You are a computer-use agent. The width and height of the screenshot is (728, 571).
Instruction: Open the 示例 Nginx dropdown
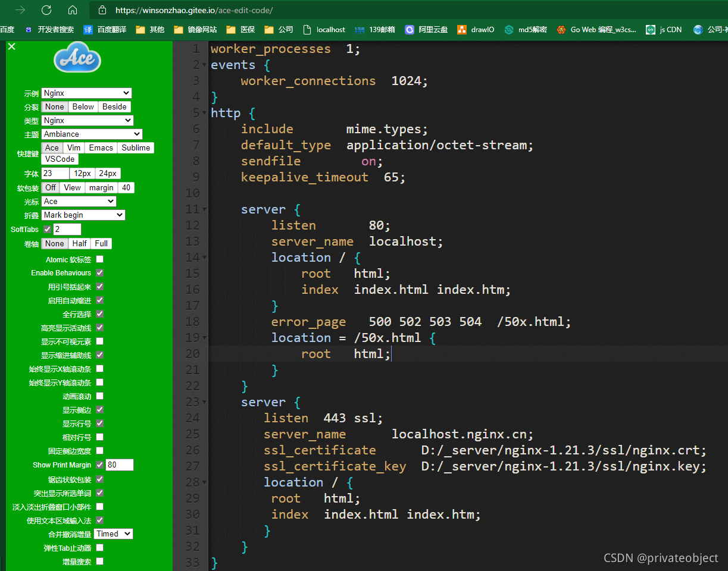[x=86, y=93]
